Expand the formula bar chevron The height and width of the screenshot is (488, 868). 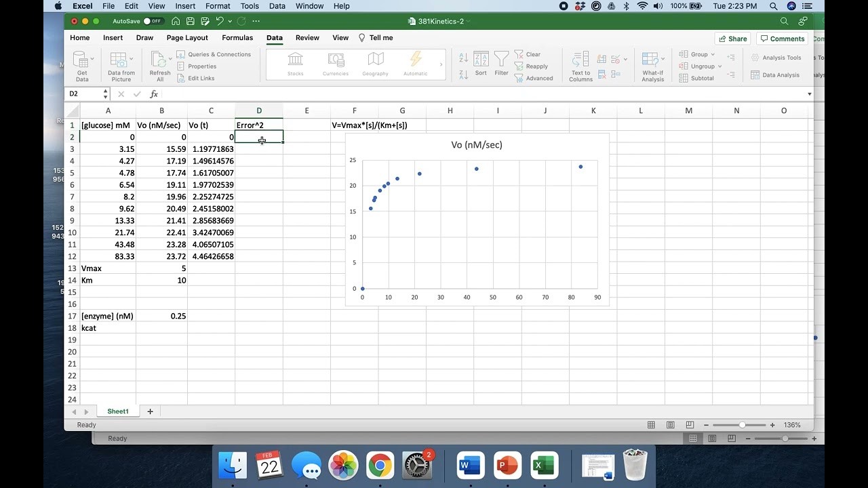pyautogui.click(x=809, y=94)
